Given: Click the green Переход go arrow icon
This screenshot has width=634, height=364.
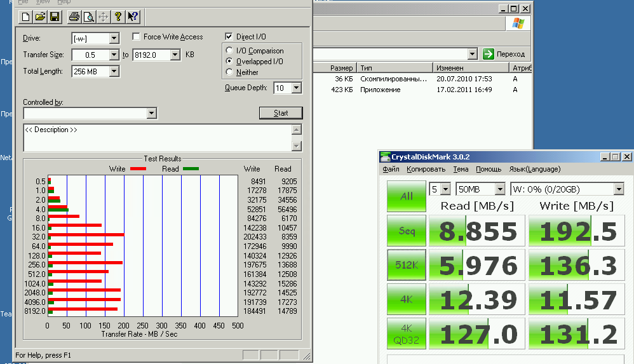Looking at the screenshot, I should coord(489,54).
